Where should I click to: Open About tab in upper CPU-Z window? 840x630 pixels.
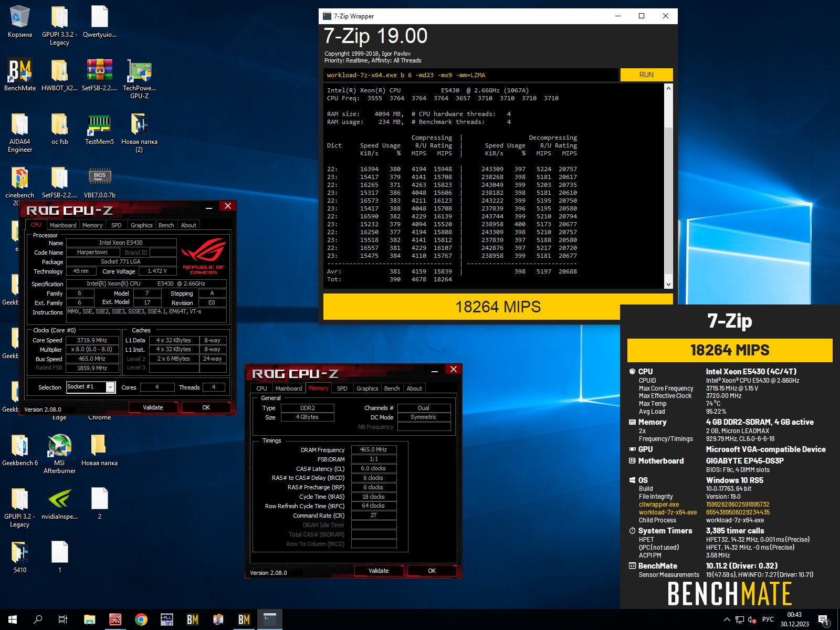point(188,225)
